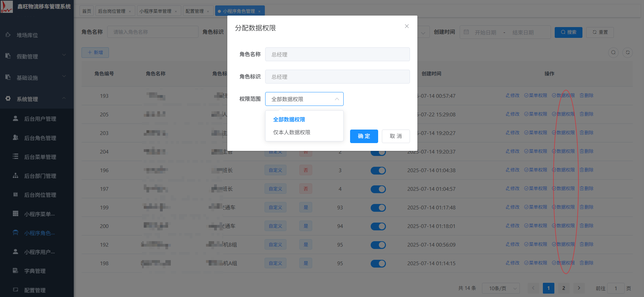This screenshot has width=644, height=297.
Task: Click 修改 for row 192
Action: [512, 244]
